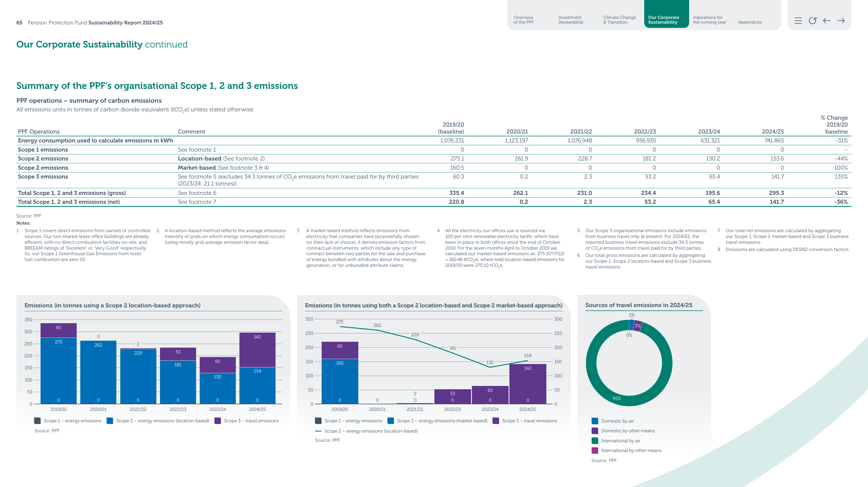Click the 275 blue bar for 2019/20
Viewport: 868px width, 487px height.
(59, 370)
